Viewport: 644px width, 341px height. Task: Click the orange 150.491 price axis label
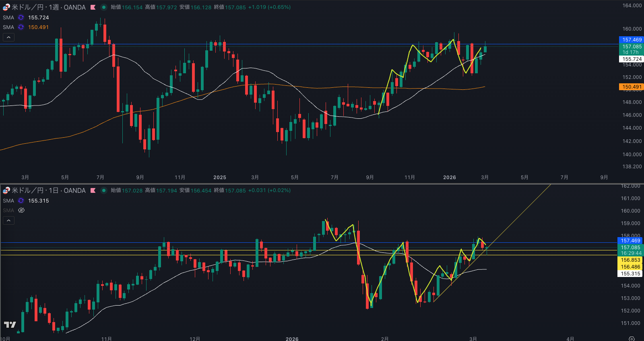[631, 87]
